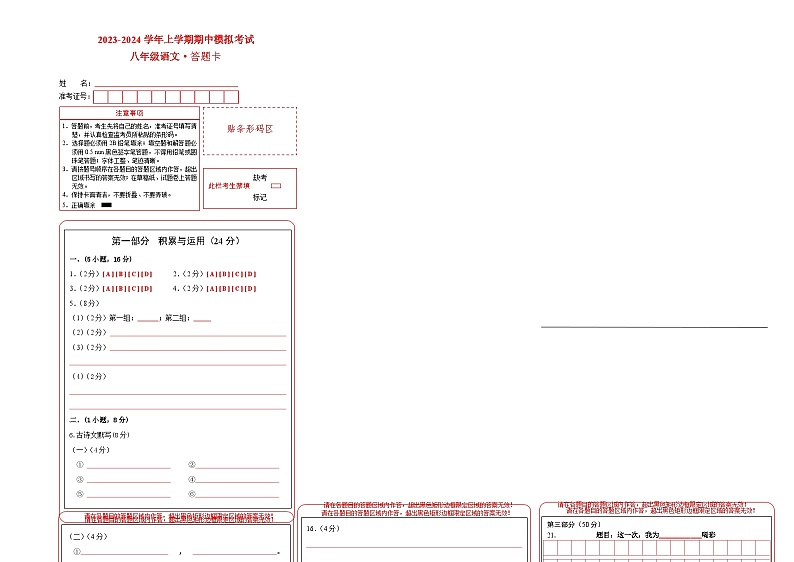Mark option A for question 4
Image resolution: width=794 pixels, height=562 pixels.
tap(213, 289)
